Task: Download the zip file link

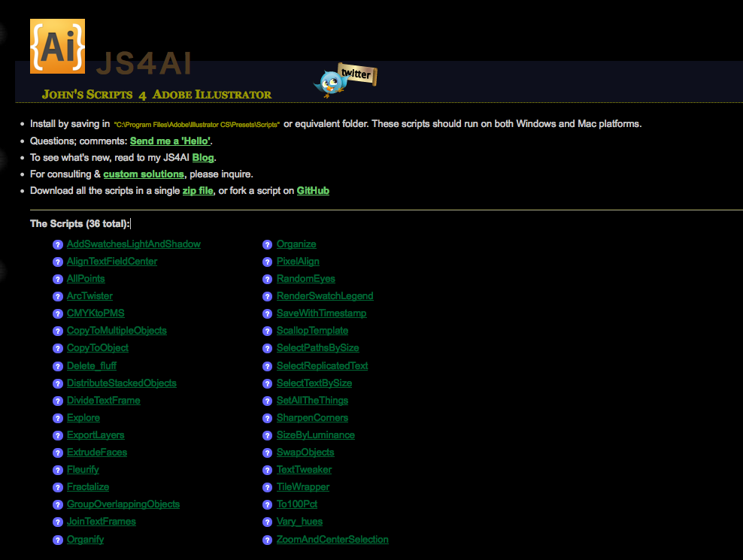Action: tap(198, 190)
